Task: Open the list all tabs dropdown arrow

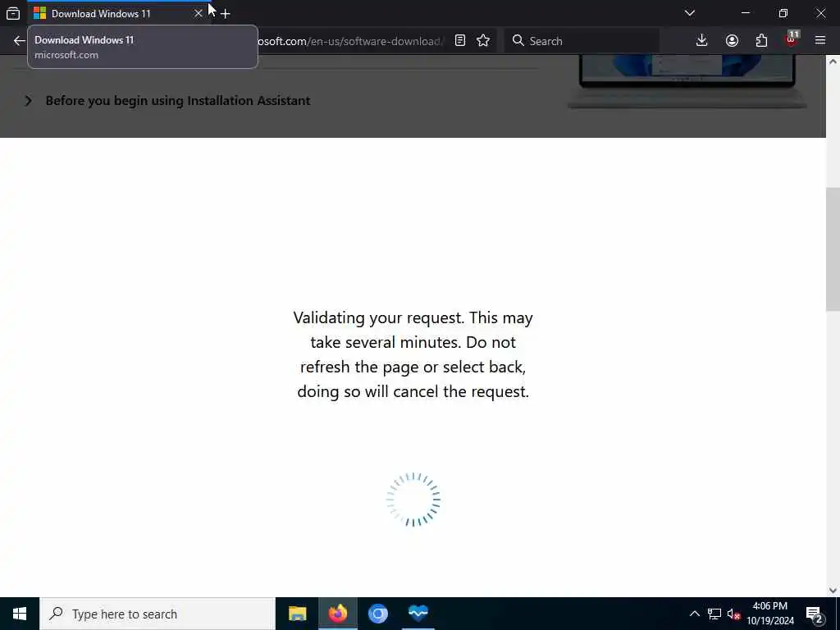Action: [689, 13]
